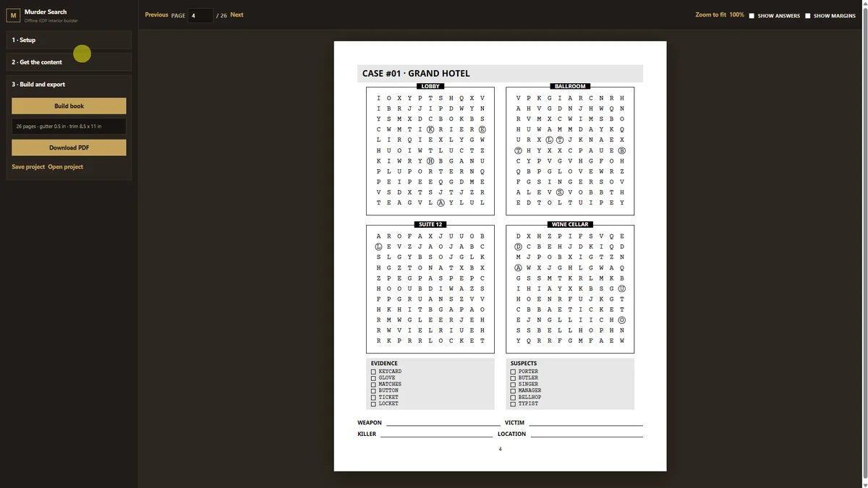Viewport: 868px width, 488px height.
Task: Click the 100% zoom value
Action: coord(736,14)
